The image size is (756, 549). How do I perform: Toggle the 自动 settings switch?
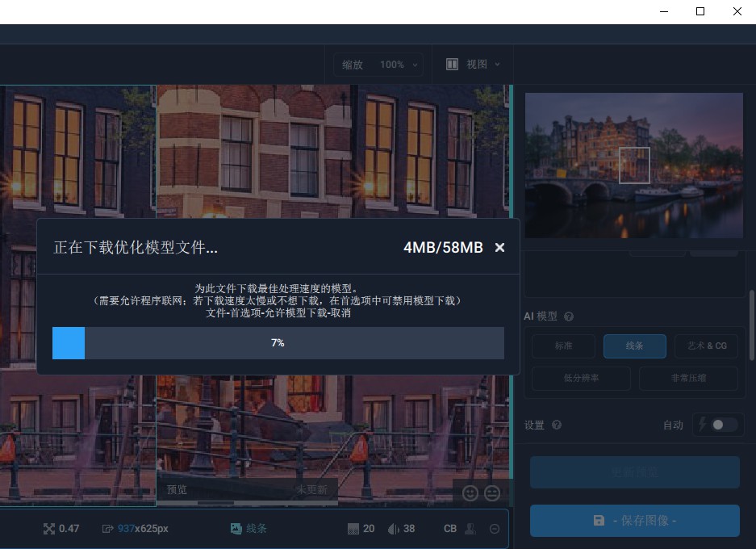click(725, 425)
